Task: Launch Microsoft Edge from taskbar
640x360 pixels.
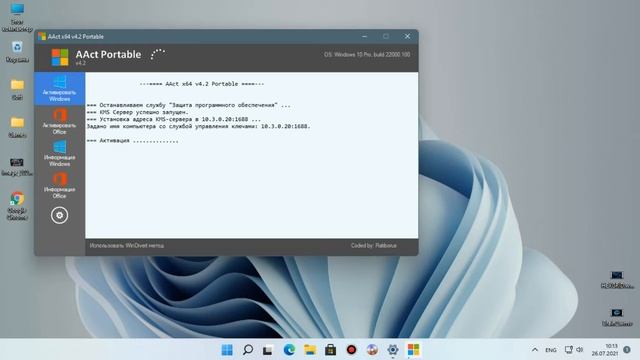Action: pos(289,350)
